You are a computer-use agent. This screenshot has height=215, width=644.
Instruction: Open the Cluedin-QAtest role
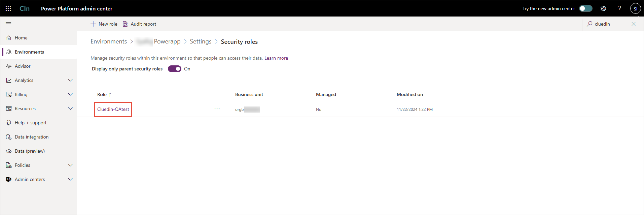coord(113,109)
